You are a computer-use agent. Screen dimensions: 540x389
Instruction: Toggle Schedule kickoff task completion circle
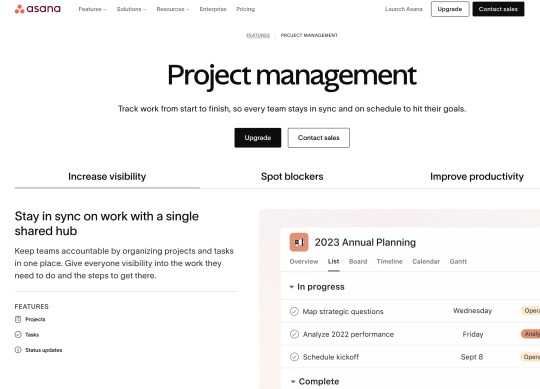(294, 357)
